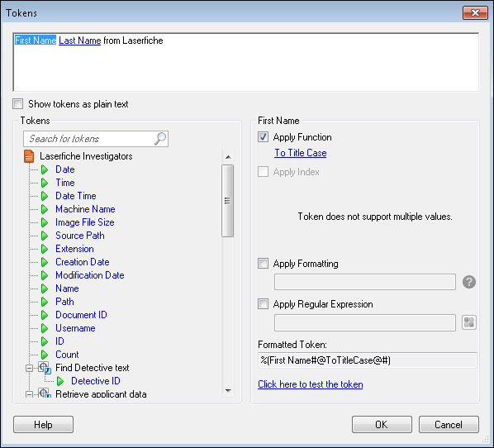Click the Cancel button
This screenshot has height=448, width=494.
tap(449, 425)
